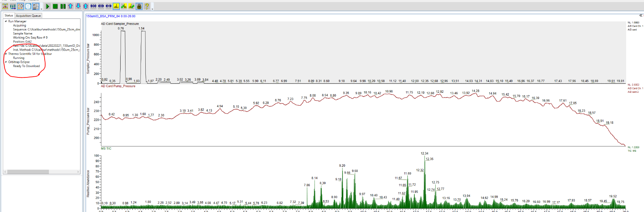The image size is (644, 212).
Task: Click the MS TIC plot title
Action: tap(106, 149)
